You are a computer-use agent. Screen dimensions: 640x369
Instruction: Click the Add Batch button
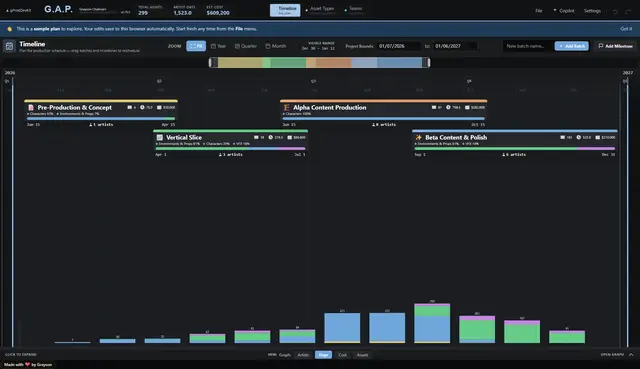(571, 46)
